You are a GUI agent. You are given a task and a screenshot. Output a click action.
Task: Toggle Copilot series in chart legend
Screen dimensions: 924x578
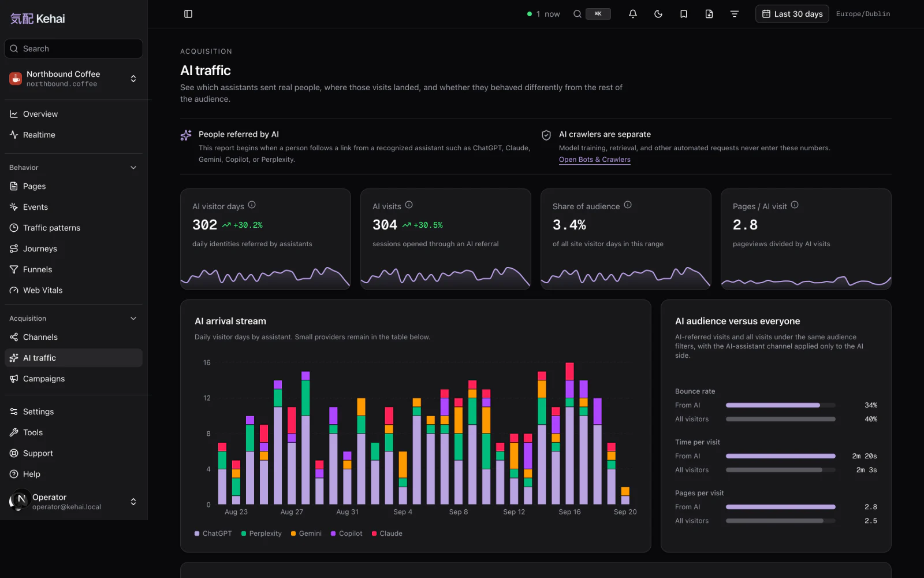[x=346, y=533]
